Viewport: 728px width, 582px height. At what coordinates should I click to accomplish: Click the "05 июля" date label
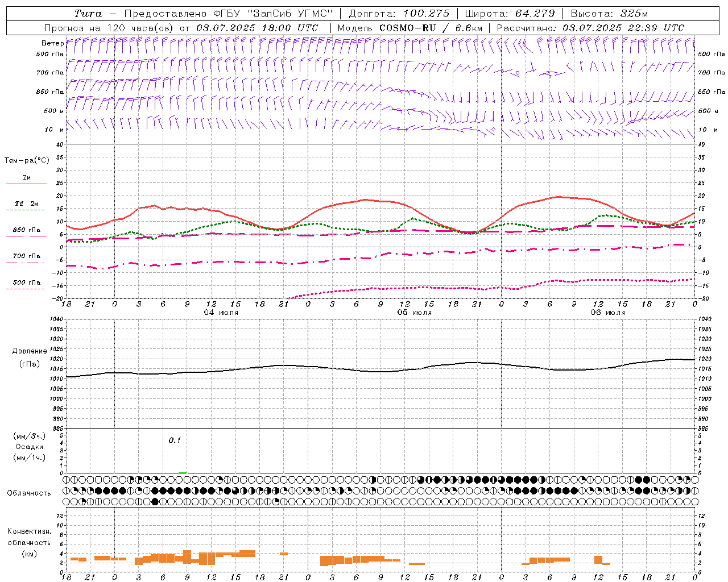pos(414,313)
